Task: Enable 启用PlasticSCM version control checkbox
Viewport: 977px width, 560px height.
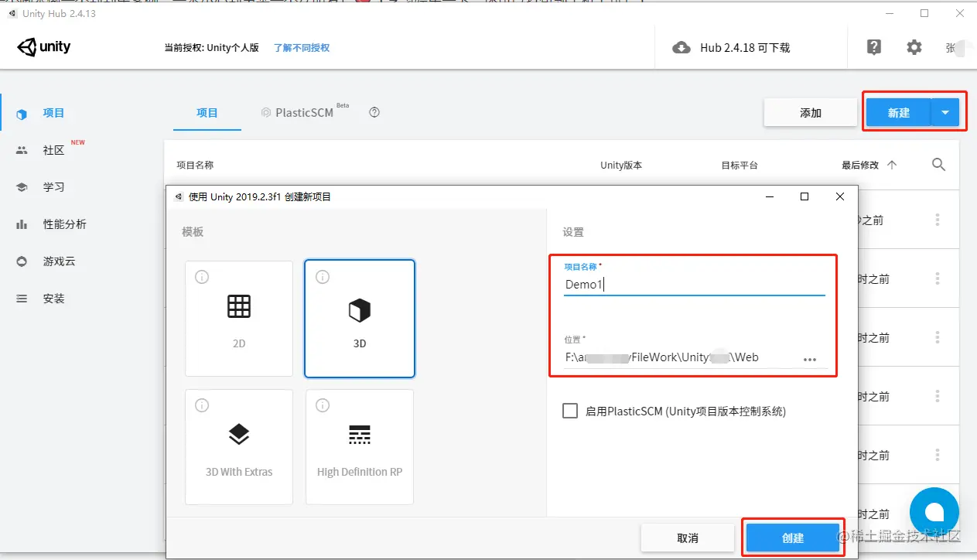Action: tap(568, 411)
